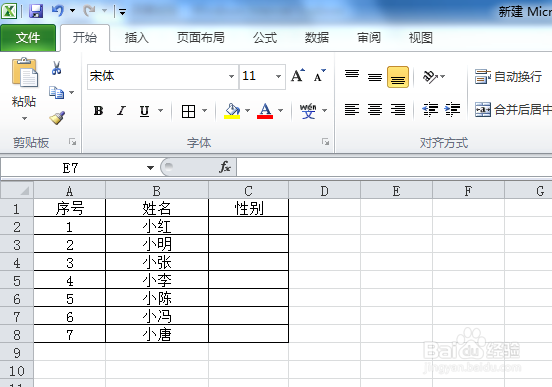Click the 合并后居中 merge button
Viewport: 552px width, 387px height.
tap(513, 110)
